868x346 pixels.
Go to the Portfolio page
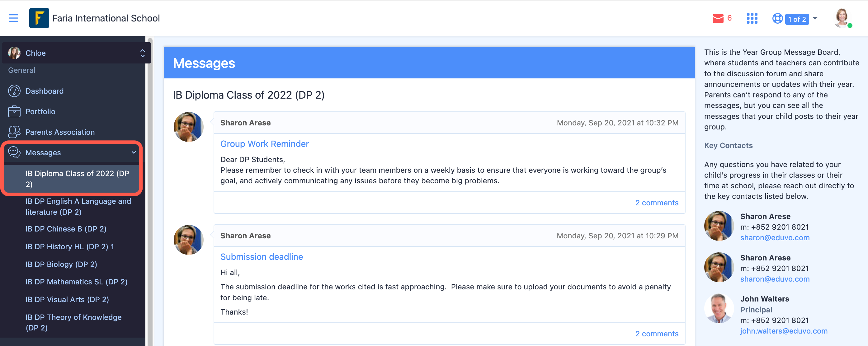click(40, 111)
